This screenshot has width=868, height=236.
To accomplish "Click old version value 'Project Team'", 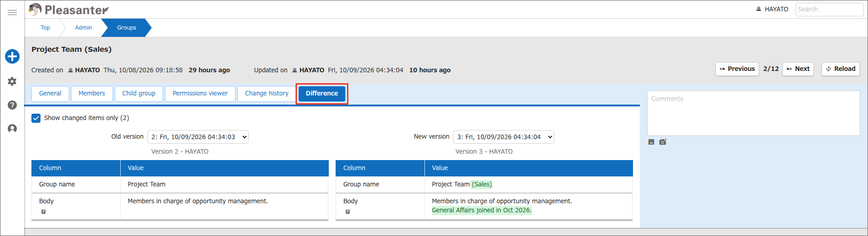I will 147,185.
